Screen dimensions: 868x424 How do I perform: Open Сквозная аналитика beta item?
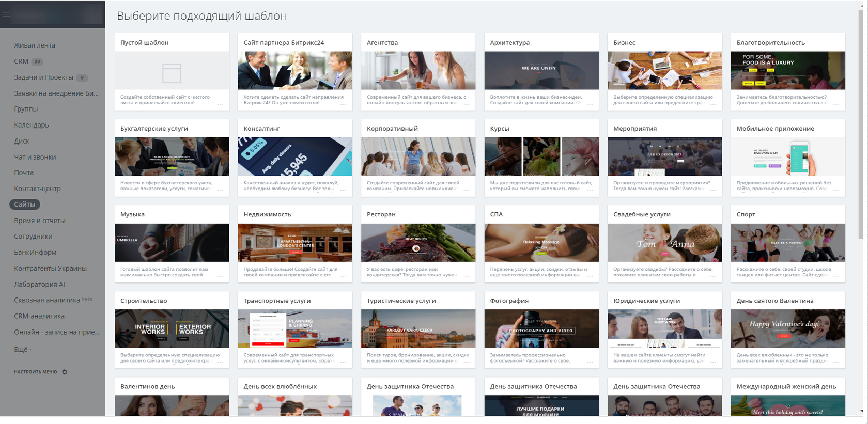53,300
